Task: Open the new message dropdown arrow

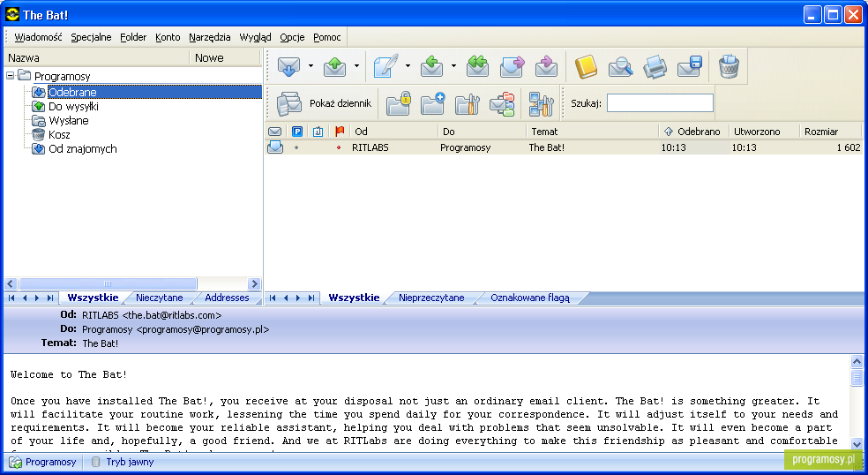Action: (408, 66)
